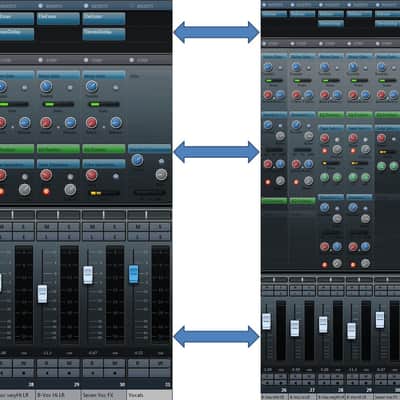The image size is (400, 400).
Task: Click the upper red knob on left channel 29 strip
Action: coord(46,123)
